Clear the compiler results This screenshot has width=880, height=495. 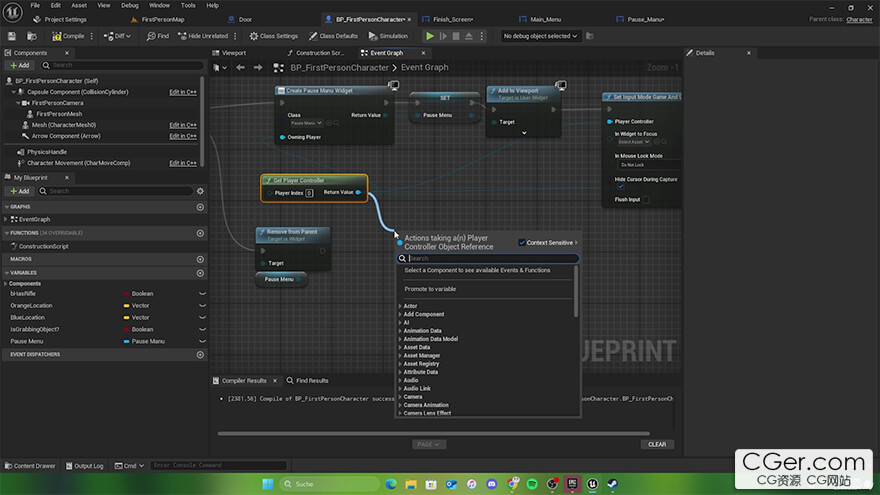click(657, 444)
